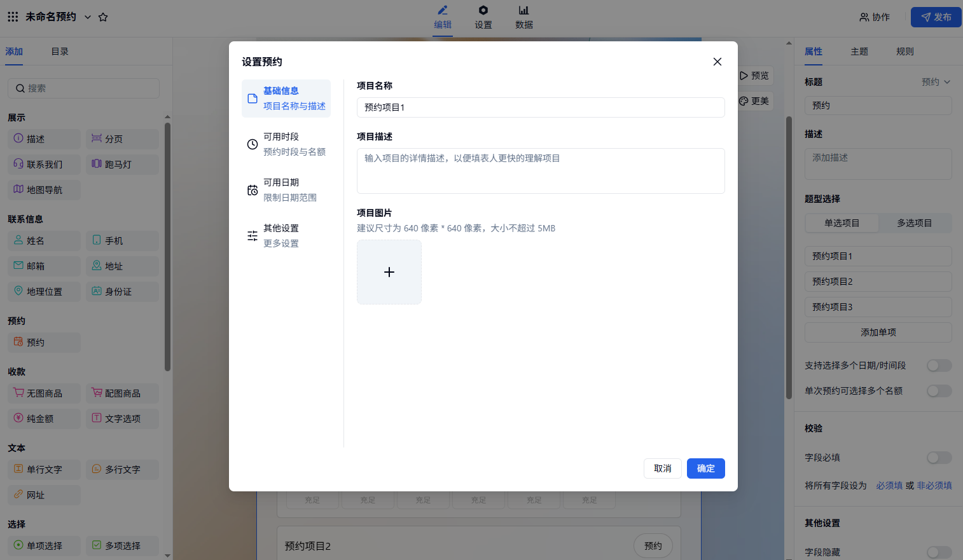Image resolution: width=963 pixels, height=560 pixels.
Task: Switch to the 规则 tab
Action: tap(904, 51)
